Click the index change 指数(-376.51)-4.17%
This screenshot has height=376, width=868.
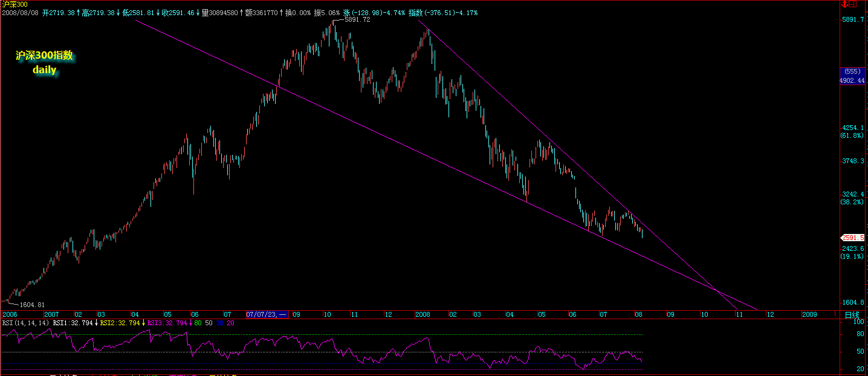click(442, 12)
